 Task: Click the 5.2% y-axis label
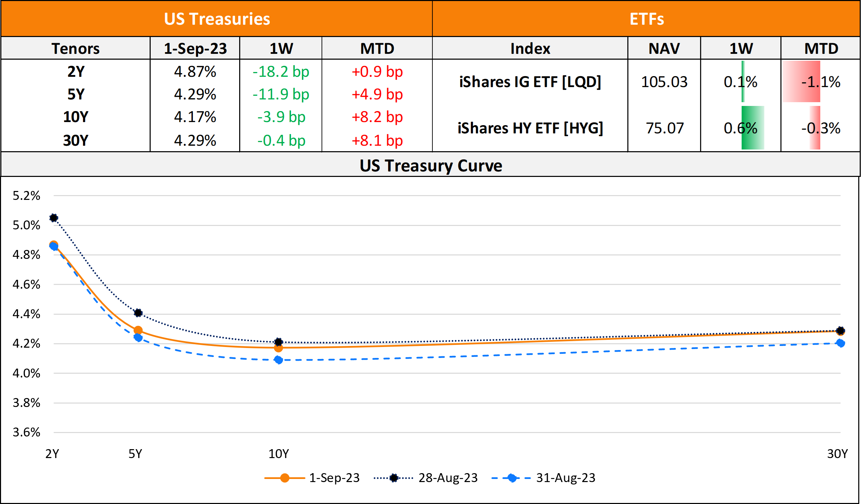[x=26, y=196]
